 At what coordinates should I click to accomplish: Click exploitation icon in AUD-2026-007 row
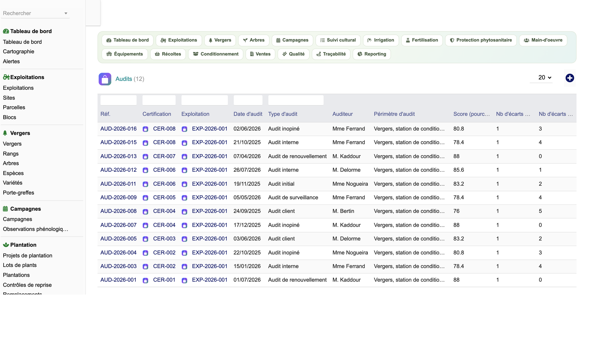tap(184, 225)
